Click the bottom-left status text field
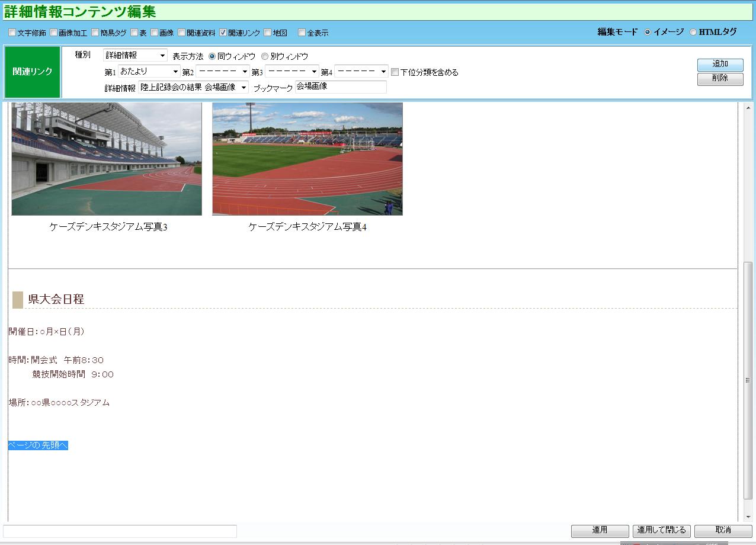756x545 pixels. [120, 531]
